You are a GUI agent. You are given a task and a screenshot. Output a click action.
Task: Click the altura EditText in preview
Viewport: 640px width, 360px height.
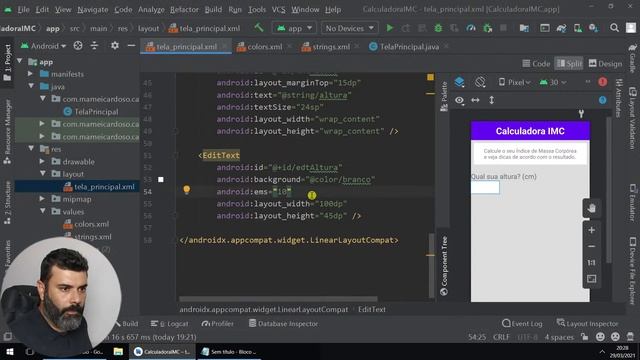pos(485,188)
